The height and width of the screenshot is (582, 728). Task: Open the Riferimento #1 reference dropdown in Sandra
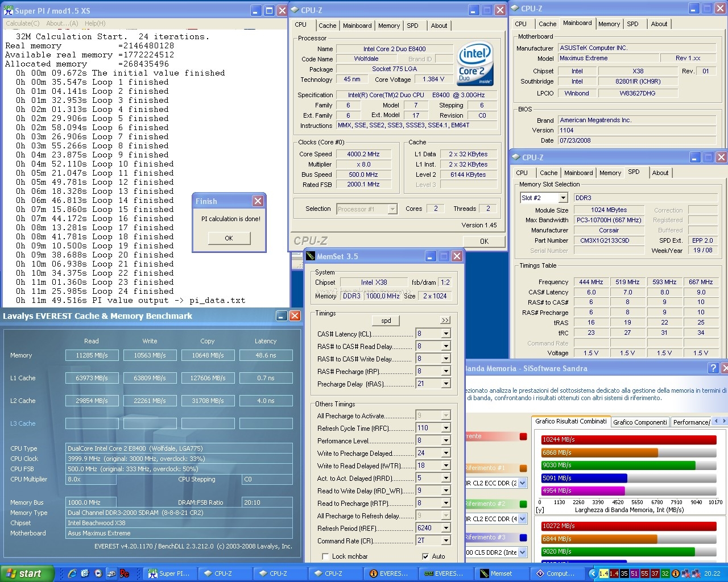[x=523, y=483]
